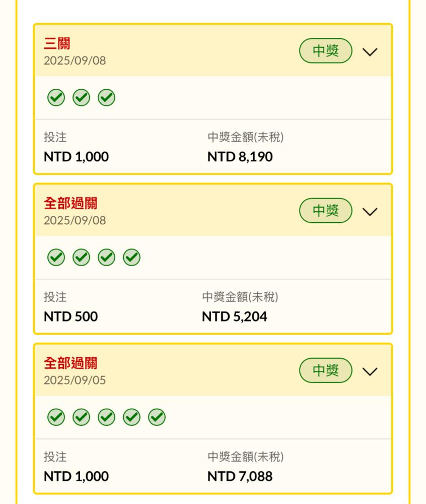Image resolution: width=426 pixels, height=504 pixels.
Task: Click first checkmark in 2025/09/05 card
Action: coord(56,417)
